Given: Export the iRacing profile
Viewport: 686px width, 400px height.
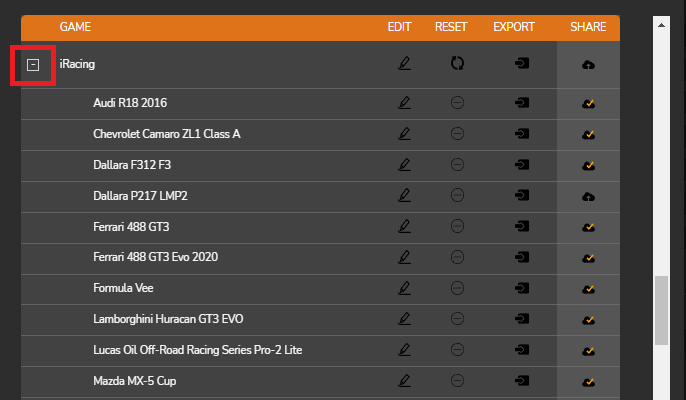Looking at the screenshot, I should point(522,63).
